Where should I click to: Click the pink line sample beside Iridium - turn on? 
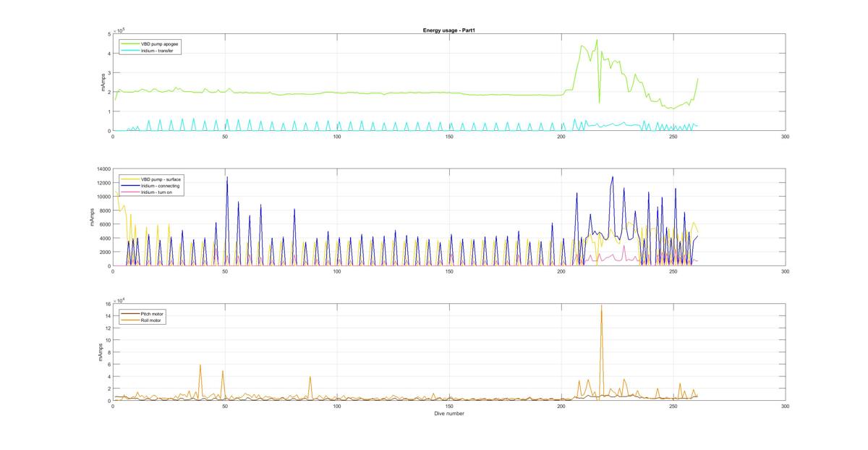pos(130,192)
